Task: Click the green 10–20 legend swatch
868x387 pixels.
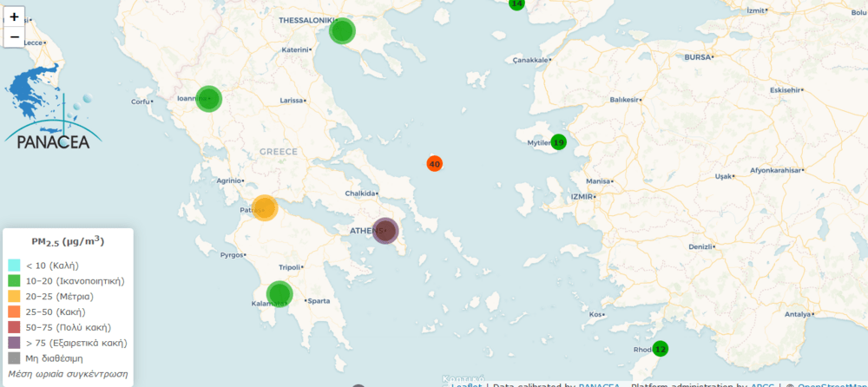Action: 14,281
